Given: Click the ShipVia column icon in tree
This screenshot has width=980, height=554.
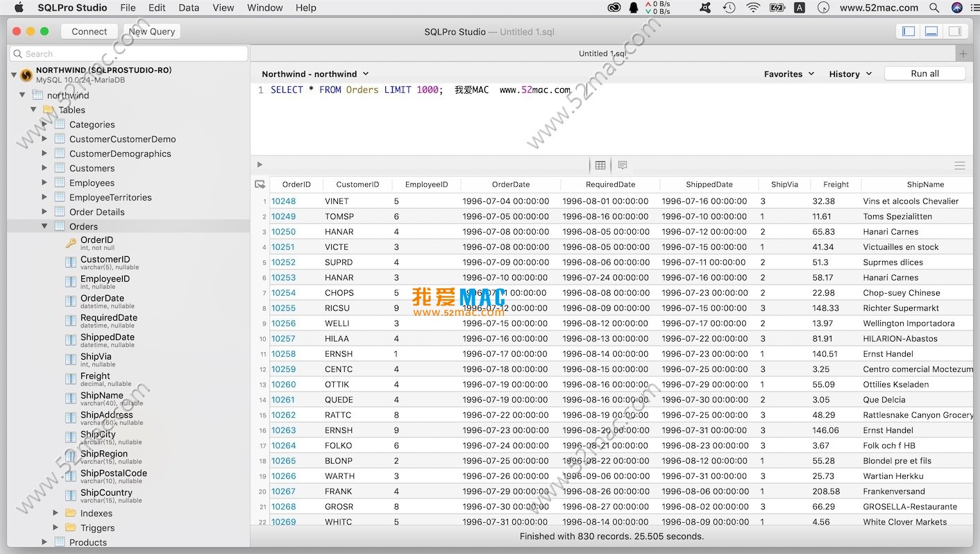Looking at the screenshot, I should (71, 360).
